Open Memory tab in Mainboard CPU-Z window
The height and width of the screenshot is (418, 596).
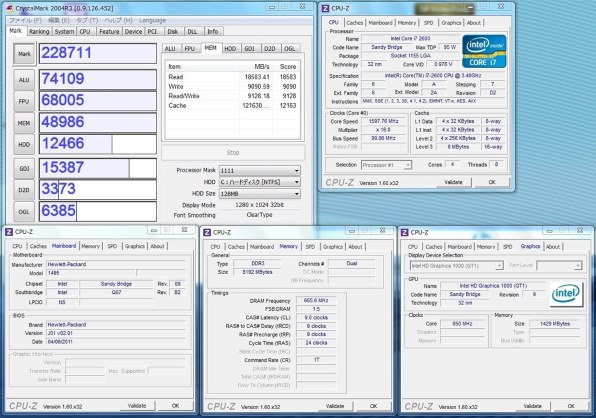point(90,246)
